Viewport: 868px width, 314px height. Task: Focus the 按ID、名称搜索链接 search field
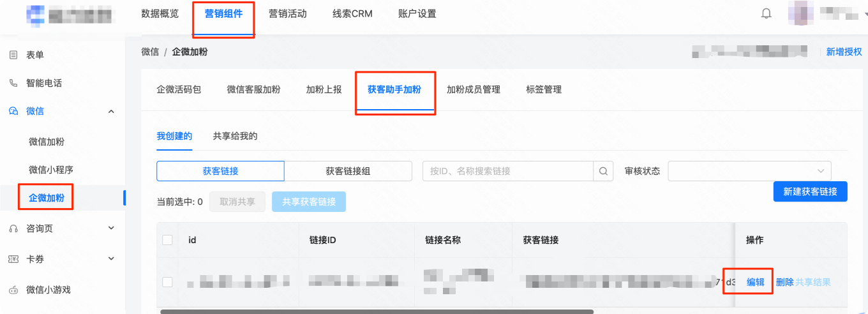point(508,171)
